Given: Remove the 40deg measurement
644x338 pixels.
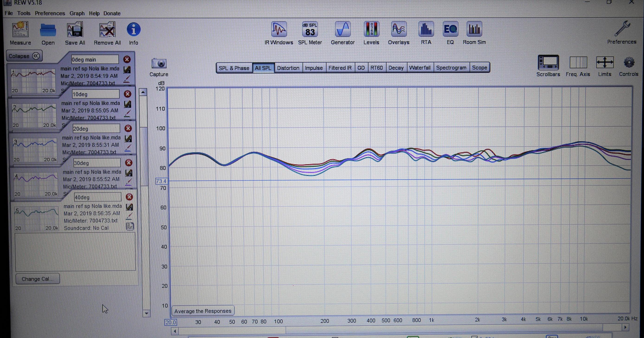Looking at the screenshot, I should (x=129, y=197).
